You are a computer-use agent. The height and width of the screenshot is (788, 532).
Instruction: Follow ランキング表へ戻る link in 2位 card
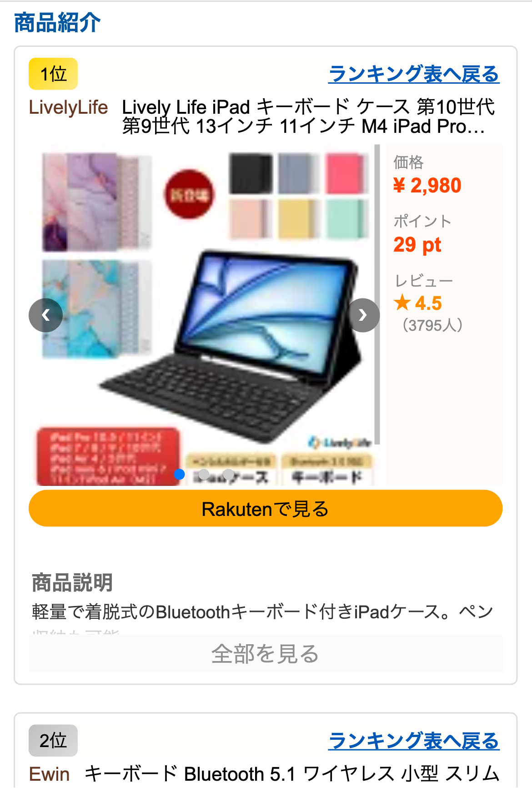(414, 741)
